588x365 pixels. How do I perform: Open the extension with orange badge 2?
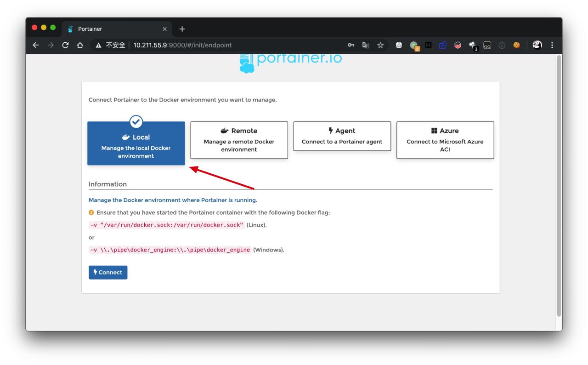414,46
